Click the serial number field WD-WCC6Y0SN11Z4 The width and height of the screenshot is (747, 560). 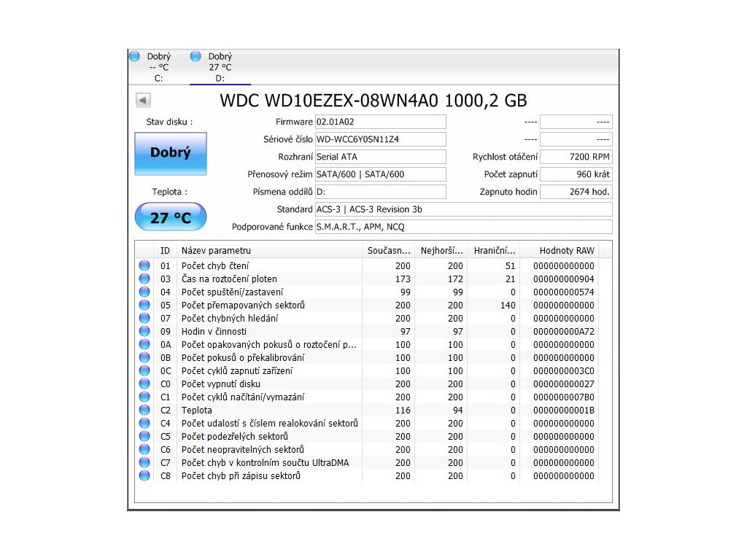[x=381, y=139]
